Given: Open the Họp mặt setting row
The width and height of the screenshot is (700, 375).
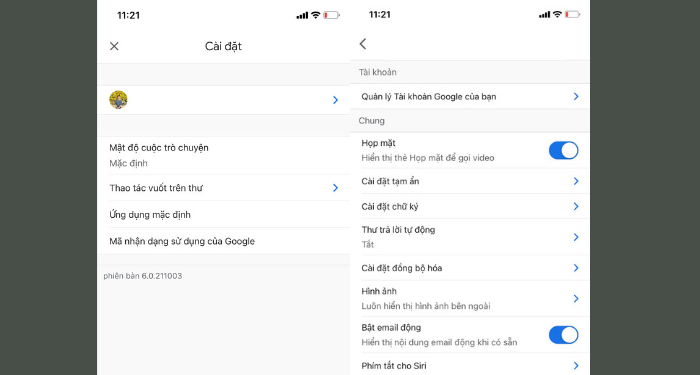Looking at the screenshot, I should click(x=470, y=150).
